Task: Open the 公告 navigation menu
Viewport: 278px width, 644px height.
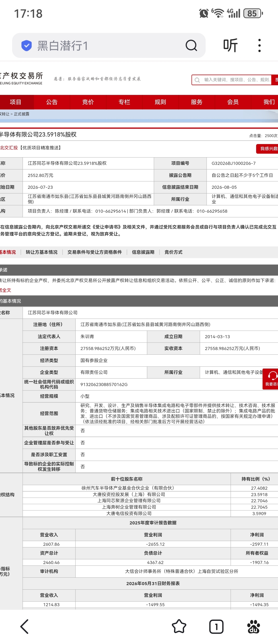Action: tap(52, 102)
